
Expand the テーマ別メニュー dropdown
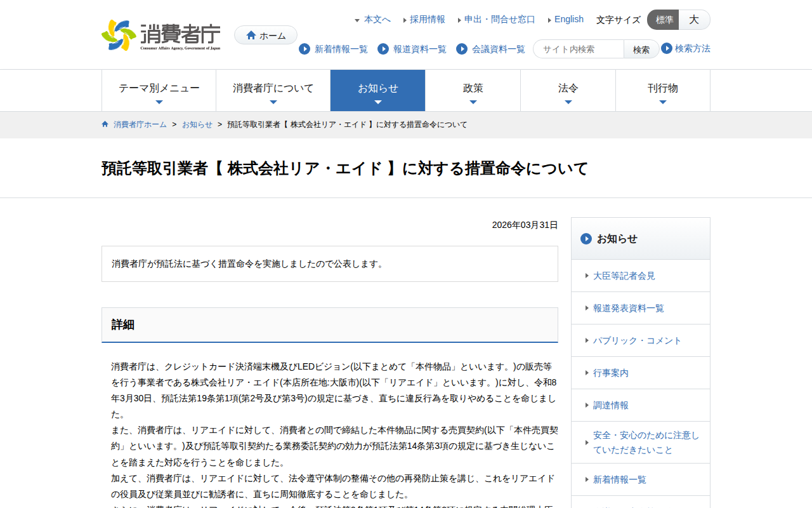click(159, 91)
